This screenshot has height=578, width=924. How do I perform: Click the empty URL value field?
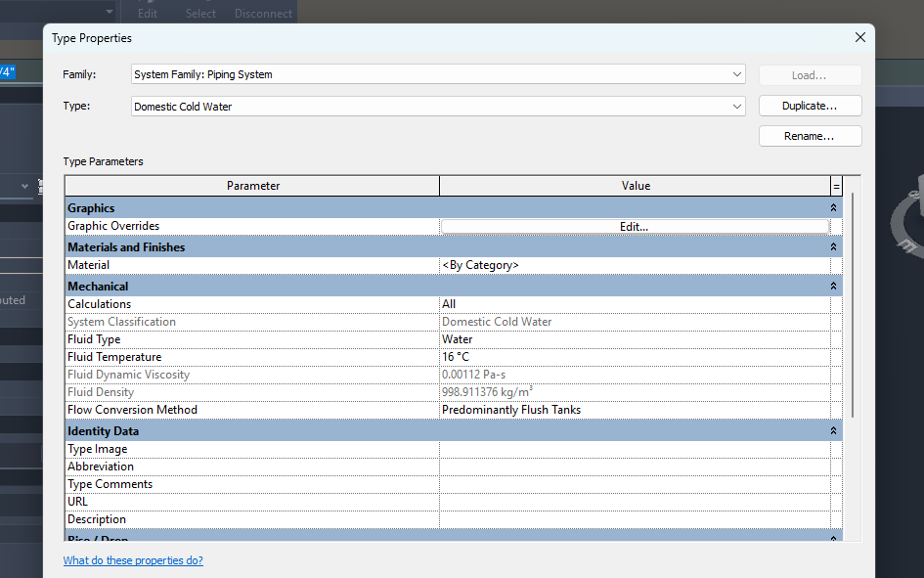[636, 501]
